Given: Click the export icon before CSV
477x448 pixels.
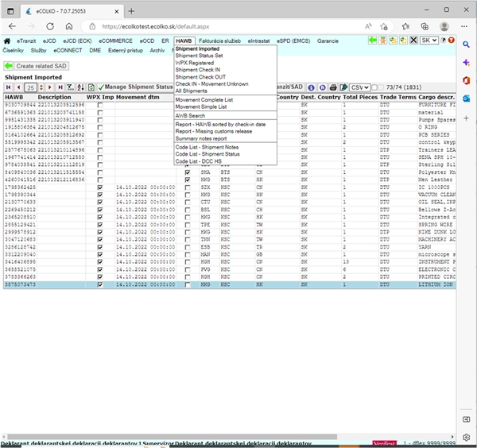Looking at the screenshot, I should point(343,87).
